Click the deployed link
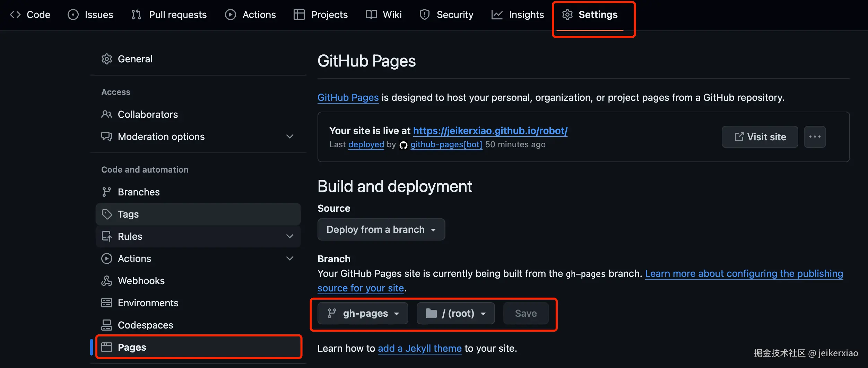 pyautogui.click(x=366, y=144)
